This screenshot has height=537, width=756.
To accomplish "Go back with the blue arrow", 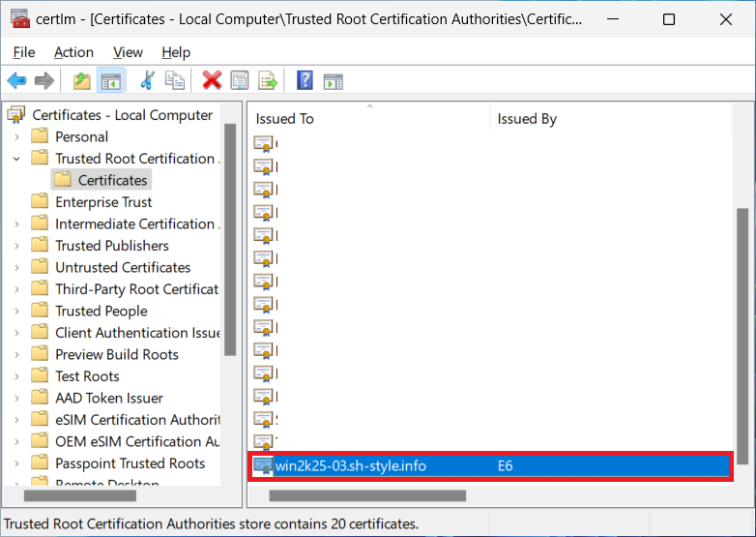I will (16, 80).
